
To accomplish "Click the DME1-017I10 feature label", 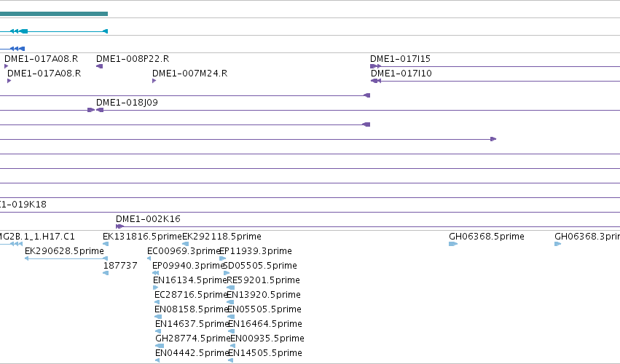I will (x=401, y=73).
